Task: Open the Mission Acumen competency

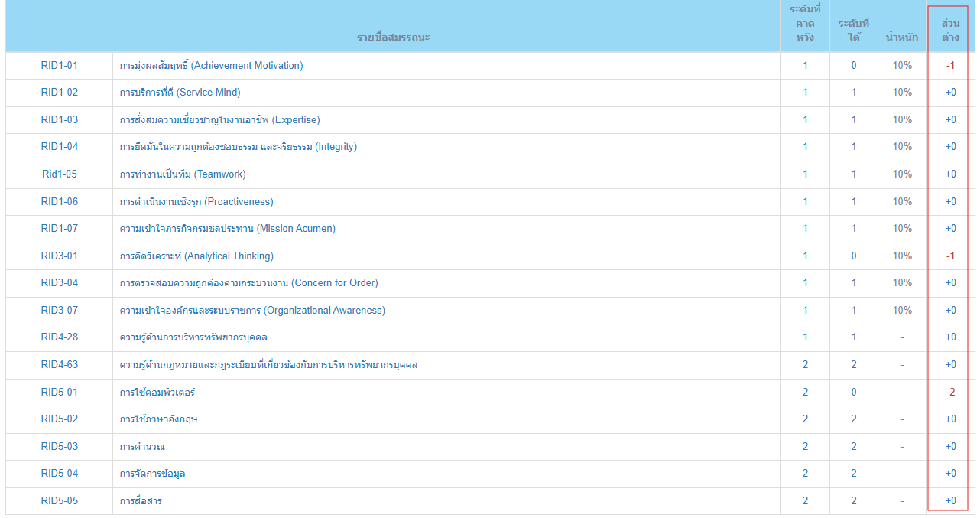Action: 228,229
